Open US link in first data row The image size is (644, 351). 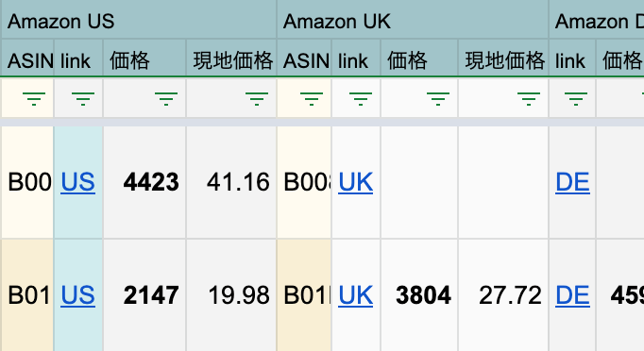[78, 182]
